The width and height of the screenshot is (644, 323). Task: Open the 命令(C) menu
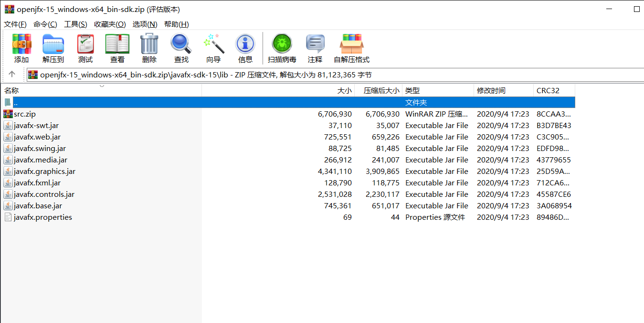[45, 24]
